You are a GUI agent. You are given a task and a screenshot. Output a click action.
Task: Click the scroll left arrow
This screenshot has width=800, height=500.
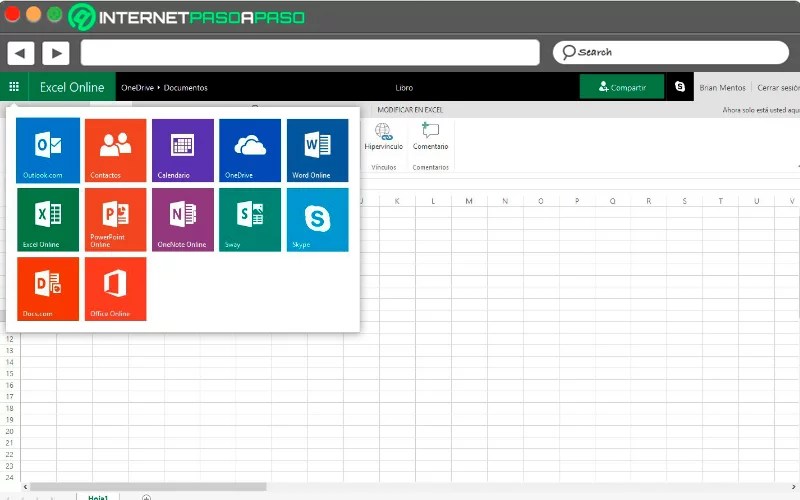pos(26,487)
